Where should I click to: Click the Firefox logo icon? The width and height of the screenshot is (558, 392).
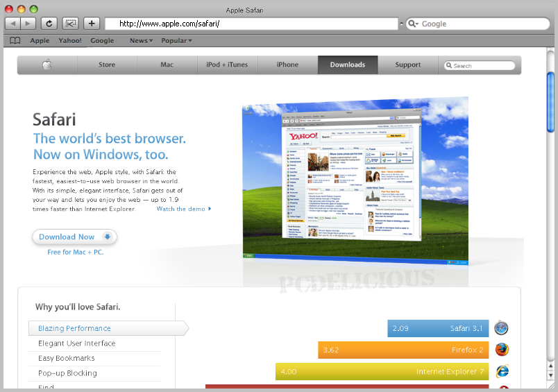pyautogui.click(x=501, y=350)
